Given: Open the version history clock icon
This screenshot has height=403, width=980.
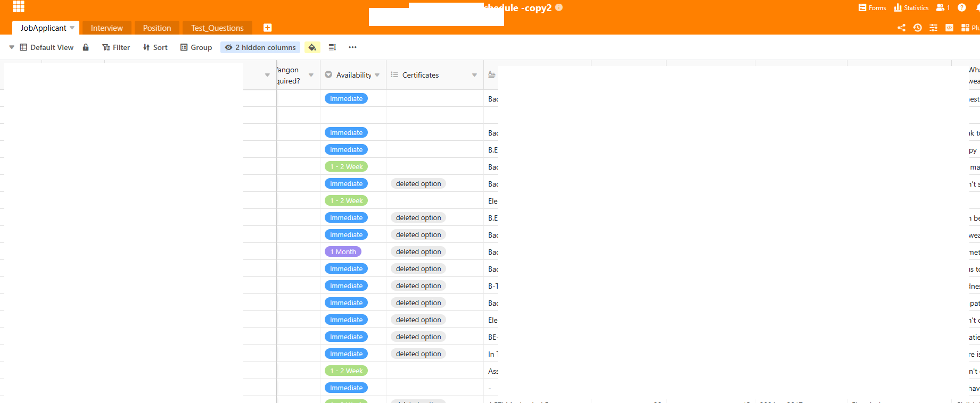Looking at the screenshot, I should pyautogui.click(x=917, y=28).
